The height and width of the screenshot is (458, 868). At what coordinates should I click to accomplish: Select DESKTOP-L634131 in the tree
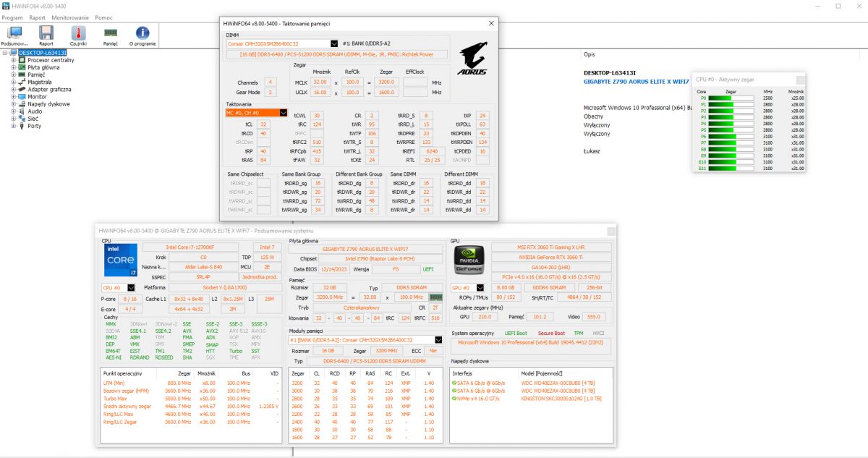[43, 53]
